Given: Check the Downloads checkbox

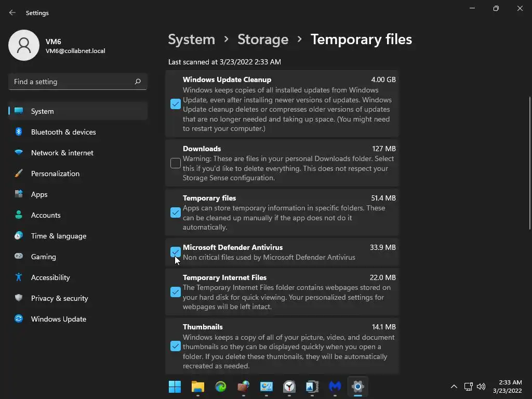Looking at the screenshot, I should (x=176, y=163).
